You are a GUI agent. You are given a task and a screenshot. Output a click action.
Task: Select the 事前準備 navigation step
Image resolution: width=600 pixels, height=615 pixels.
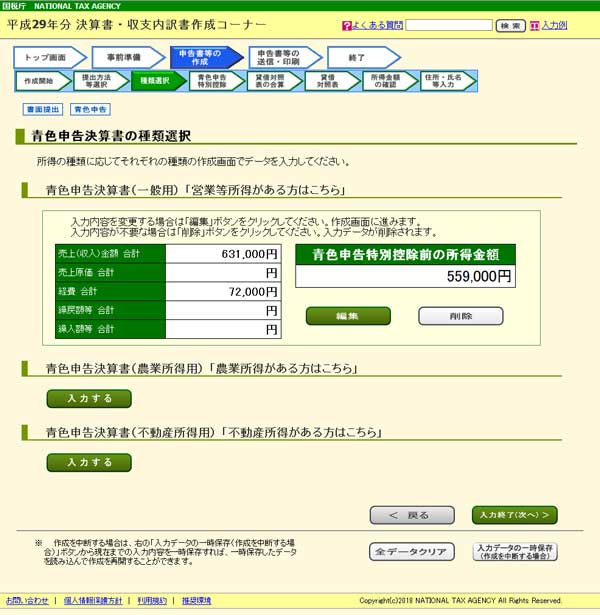click(124, 57)
